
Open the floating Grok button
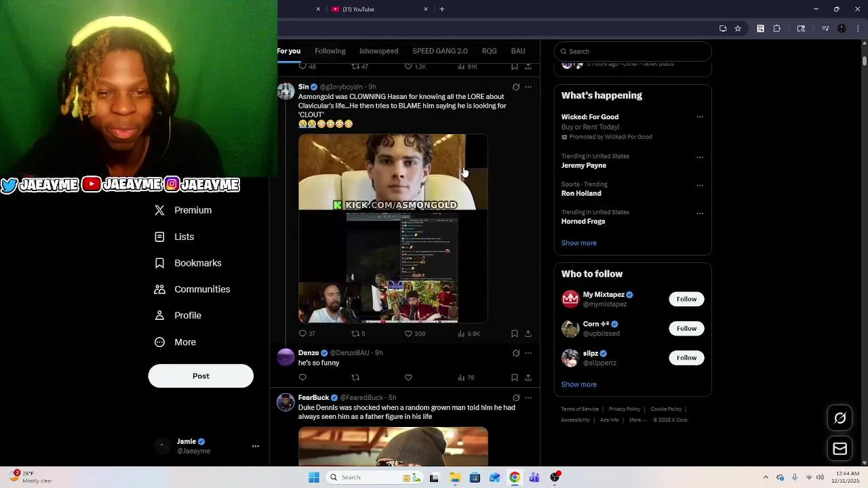click(x=840, y=418)
